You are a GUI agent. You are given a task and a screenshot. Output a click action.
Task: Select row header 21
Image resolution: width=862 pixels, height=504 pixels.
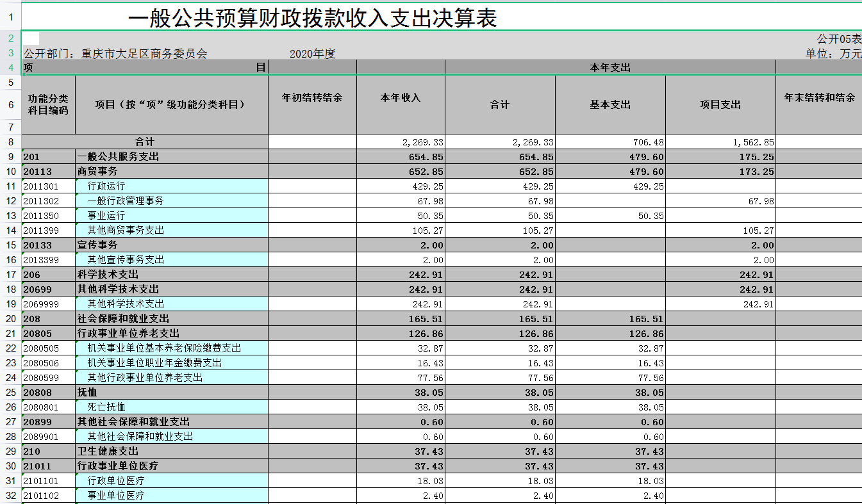click(10, 333)
